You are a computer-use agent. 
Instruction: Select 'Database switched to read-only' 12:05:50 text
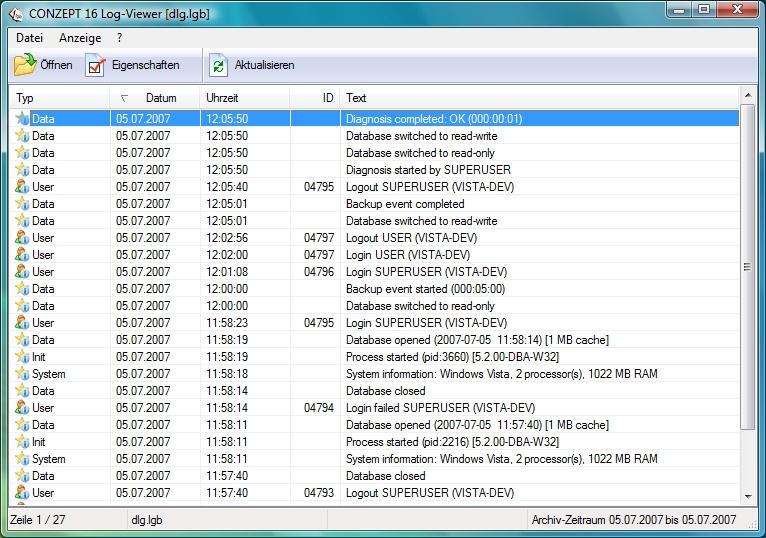(420, 153)
